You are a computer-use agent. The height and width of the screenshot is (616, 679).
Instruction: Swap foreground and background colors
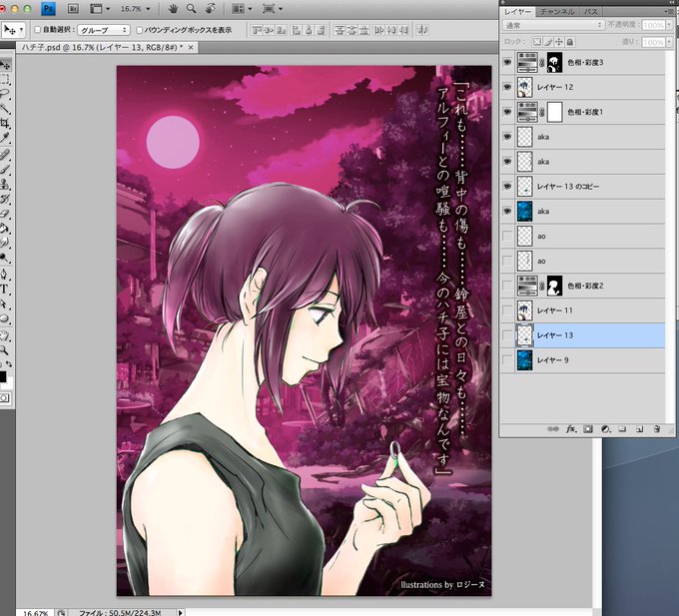(10, 364)
